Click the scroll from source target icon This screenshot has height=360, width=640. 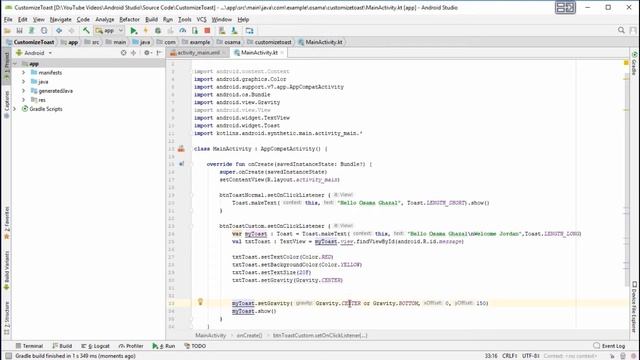tap(123, 53)
